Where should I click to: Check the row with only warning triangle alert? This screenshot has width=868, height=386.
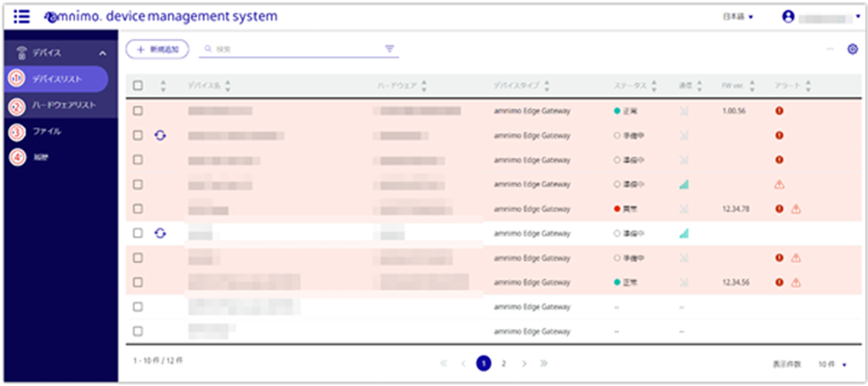click(x=138, y=184)
